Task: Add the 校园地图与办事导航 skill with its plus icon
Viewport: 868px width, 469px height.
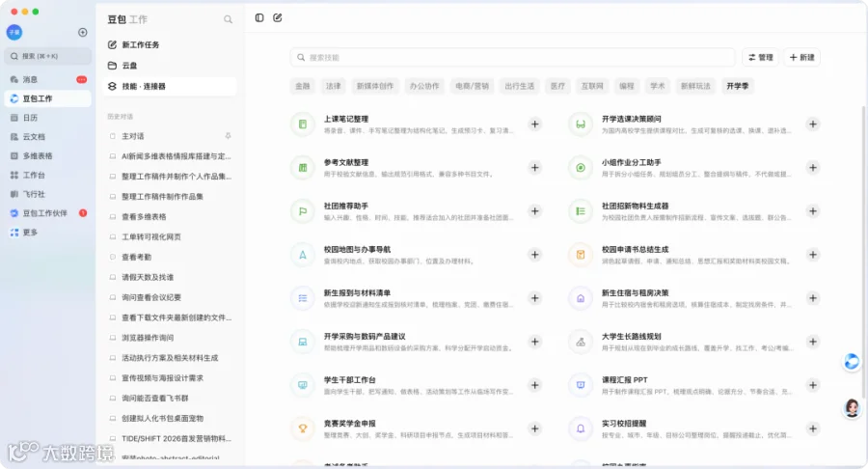Action: [x=534, y=255]
